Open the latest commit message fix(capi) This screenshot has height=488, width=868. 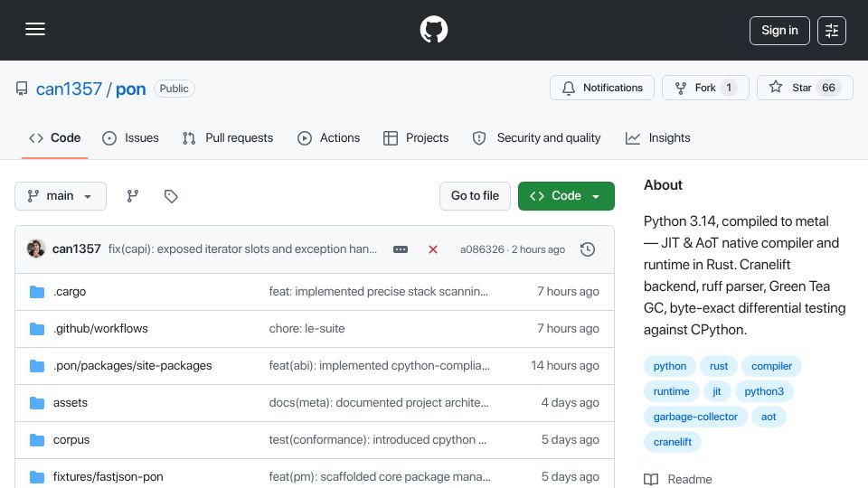(x=242, y=249)
